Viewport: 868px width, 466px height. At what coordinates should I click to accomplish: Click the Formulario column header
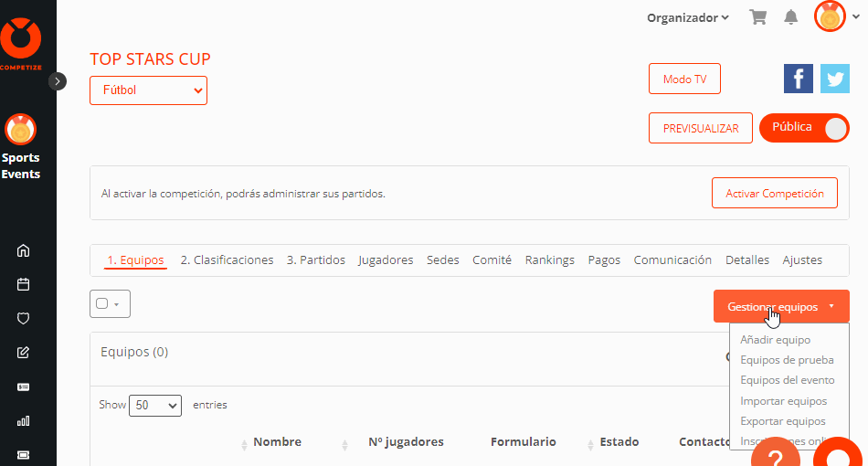coord(524,441)
